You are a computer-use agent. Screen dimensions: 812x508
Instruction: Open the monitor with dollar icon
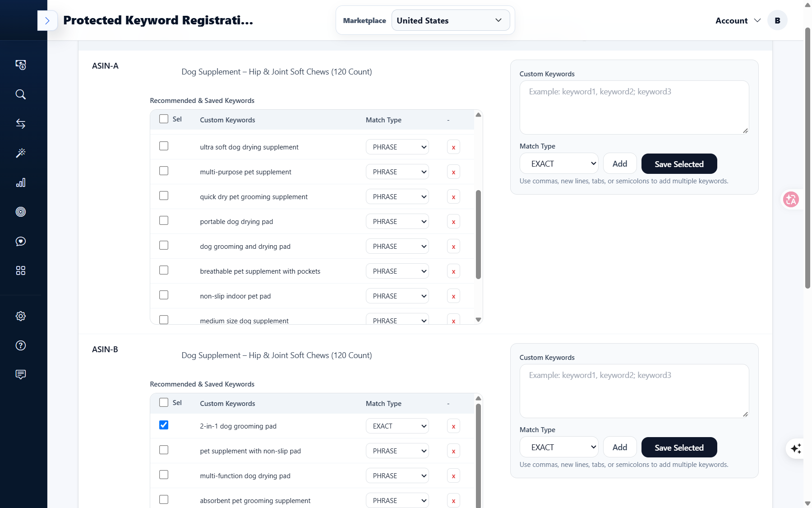point(21,65)
